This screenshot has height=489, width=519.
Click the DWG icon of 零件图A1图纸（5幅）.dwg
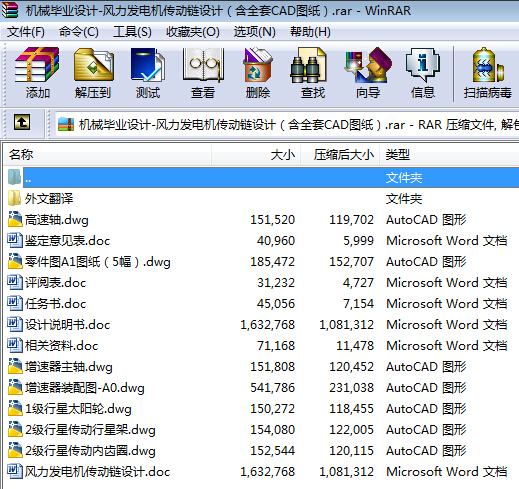(x=15, y=261)
